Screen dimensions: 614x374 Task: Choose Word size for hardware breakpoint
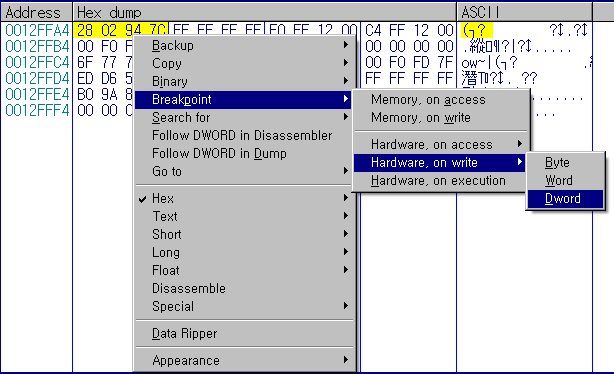[565, 181]
